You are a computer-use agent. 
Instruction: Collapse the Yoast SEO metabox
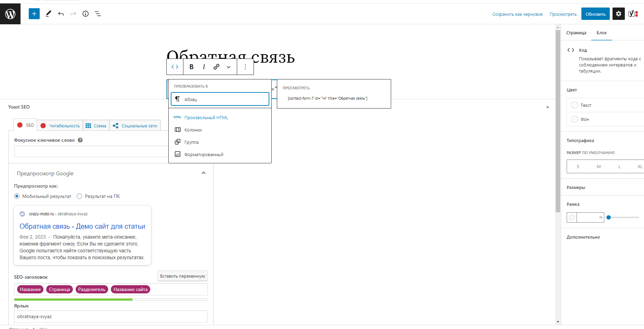tap(548, 107)
